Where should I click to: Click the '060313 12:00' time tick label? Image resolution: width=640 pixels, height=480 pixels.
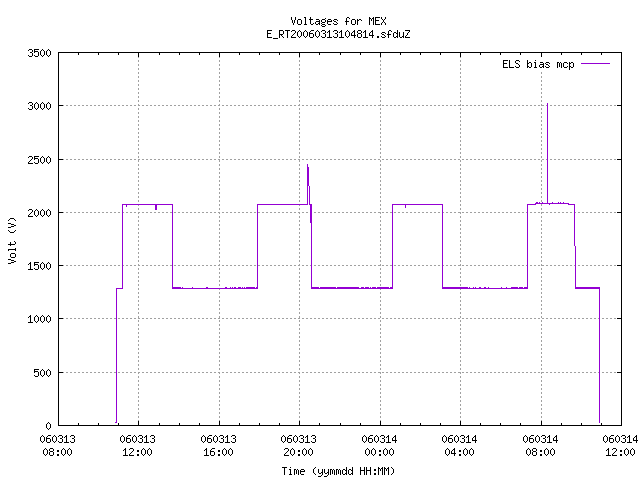pos(138,446)
